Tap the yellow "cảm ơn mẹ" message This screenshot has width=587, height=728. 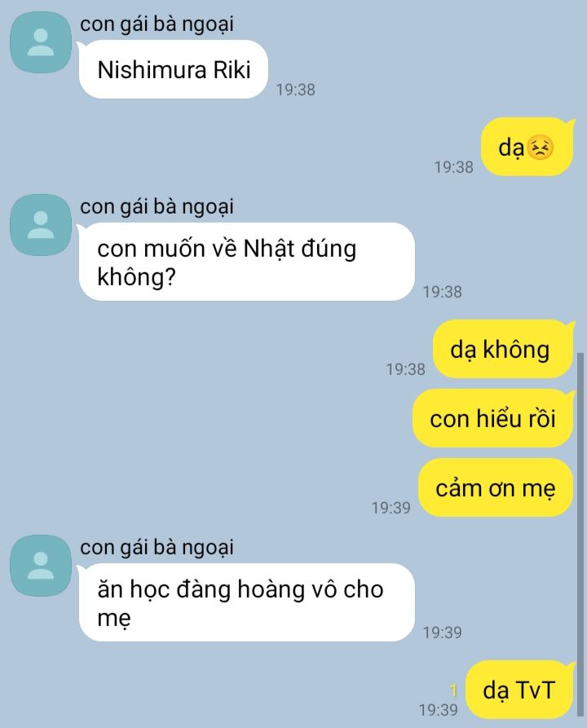pos(496,488)
